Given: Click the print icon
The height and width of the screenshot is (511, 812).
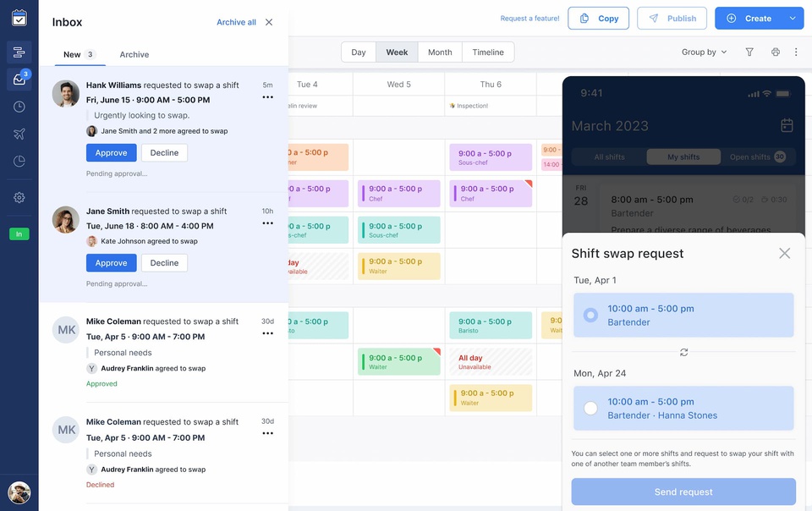Looking at the screenshot, I should [x=775, y=52].
